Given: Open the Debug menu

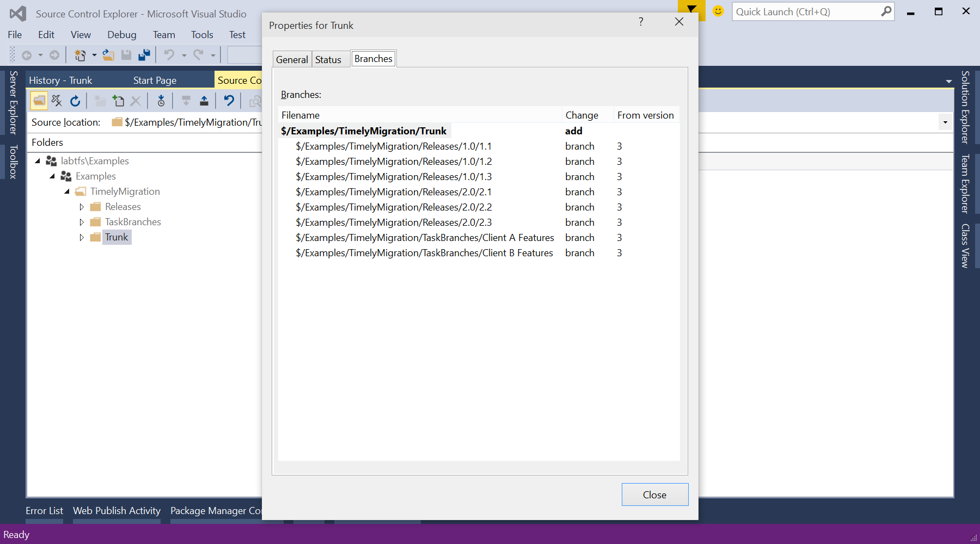Looking at the screenshot, I should click(122, 35).
